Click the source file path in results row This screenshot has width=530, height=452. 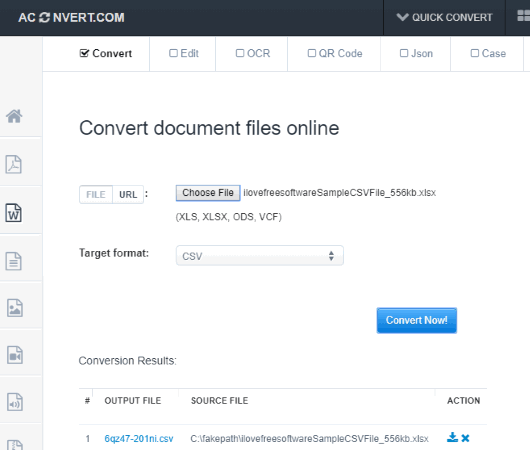coord(309,438)
